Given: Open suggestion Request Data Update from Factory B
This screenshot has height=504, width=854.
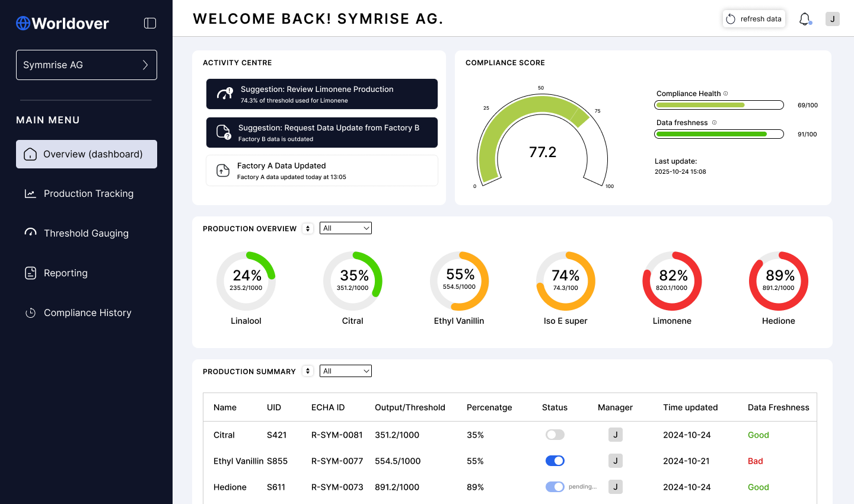Looking at the screenshot, I should [x=322, y=132].
